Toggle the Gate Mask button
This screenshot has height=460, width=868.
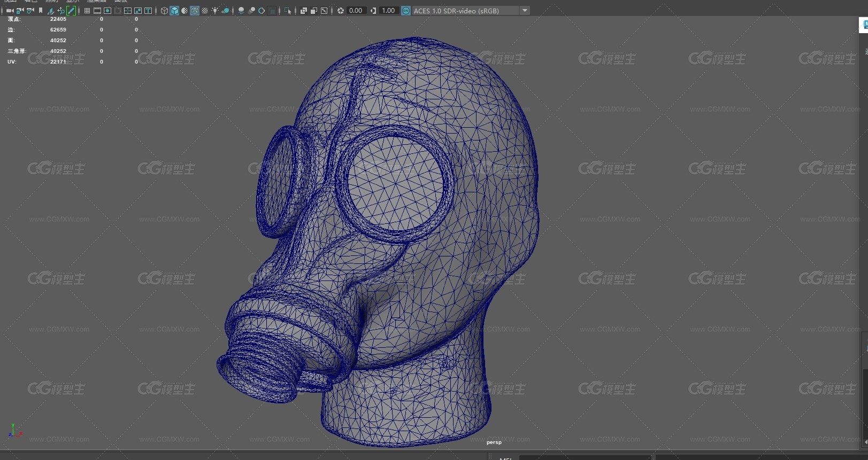[x=118, y=11]
